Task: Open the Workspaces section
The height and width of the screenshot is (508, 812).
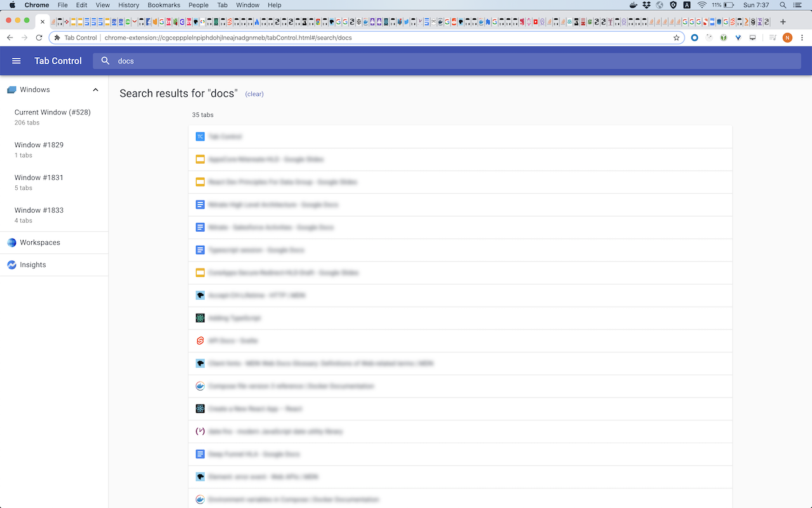Action: pos(54,243)
